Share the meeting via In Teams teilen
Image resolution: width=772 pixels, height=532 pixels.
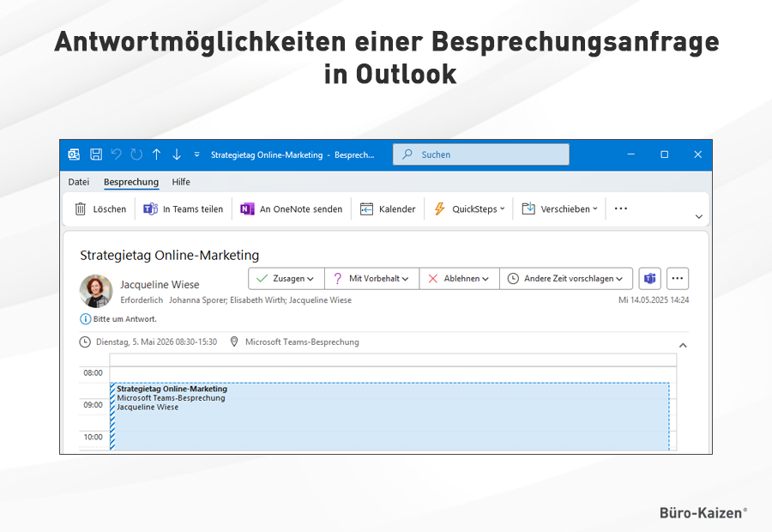(x=184, y=209)
